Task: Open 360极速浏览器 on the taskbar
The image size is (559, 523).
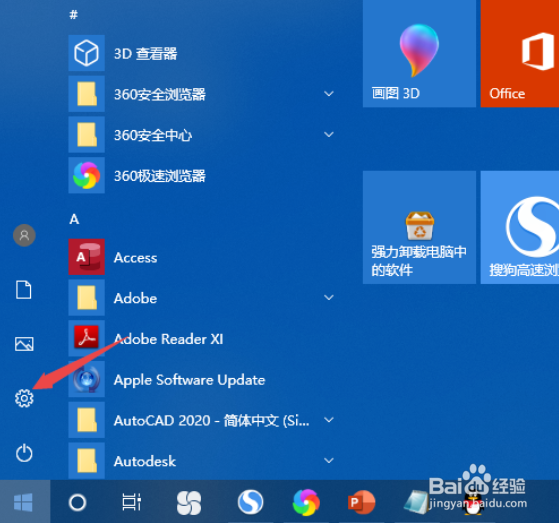Action: 306,502
